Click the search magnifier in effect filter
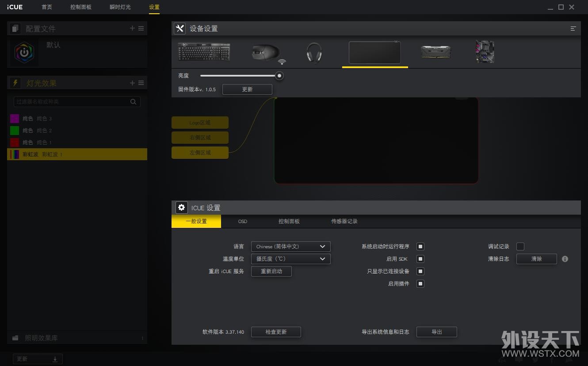 coord(133,102)
